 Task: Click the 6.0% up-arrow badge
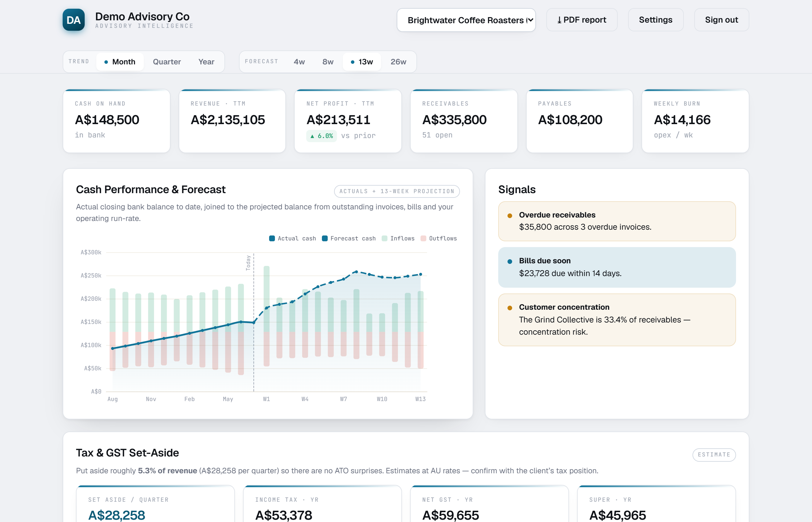click(321, 136)
